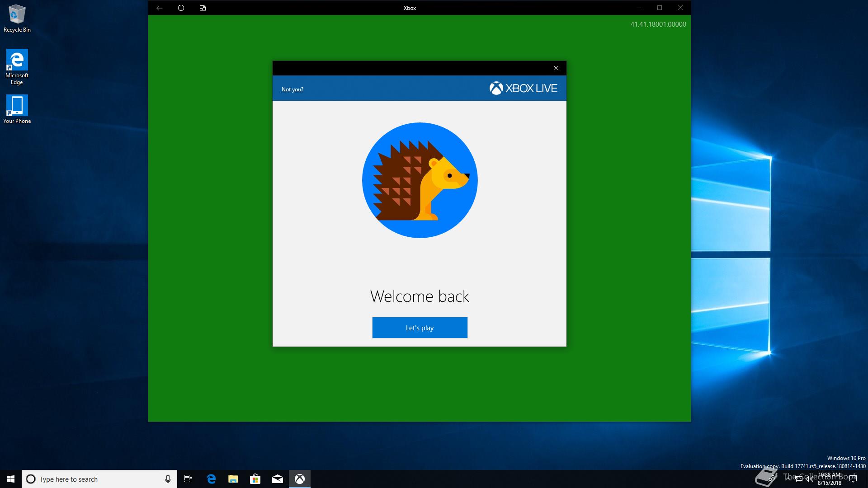868x488 pixels.
Task: Click the Welcome back heading
Action: [420, 296]
